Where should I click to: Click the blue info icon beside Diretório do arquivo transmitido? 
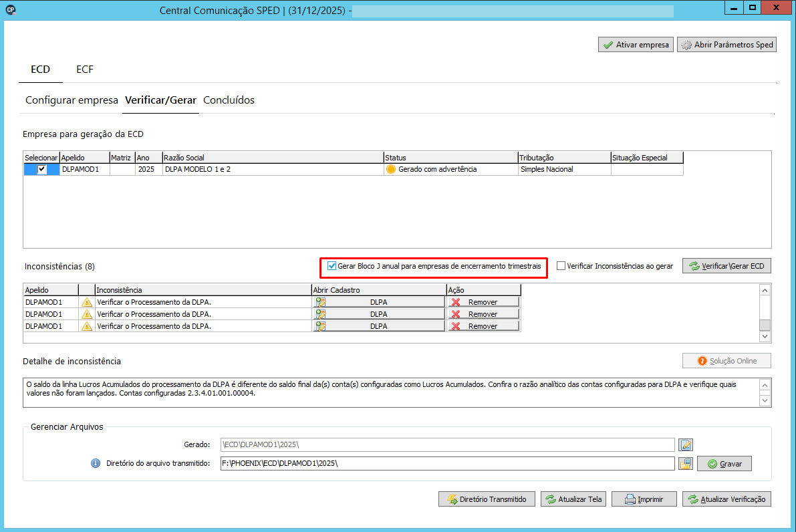click(96, 463)
